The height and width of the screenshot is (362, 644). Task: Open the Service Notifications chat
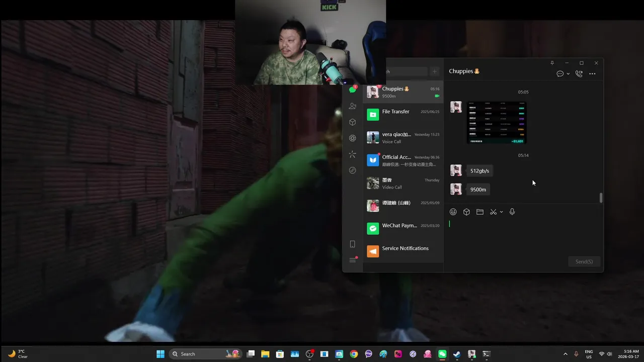[403, 251]
